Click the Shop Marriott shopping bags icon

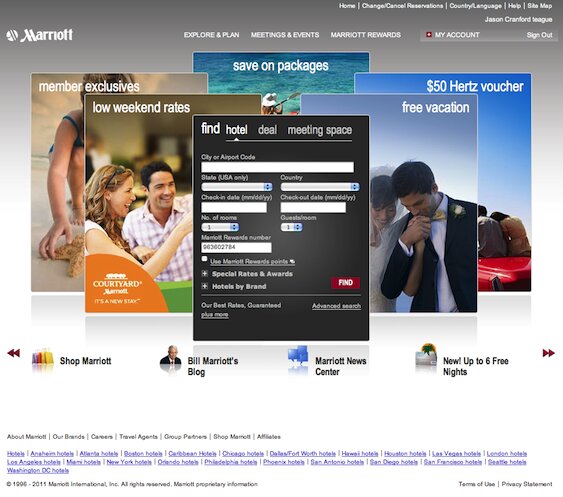click(43, 358)
